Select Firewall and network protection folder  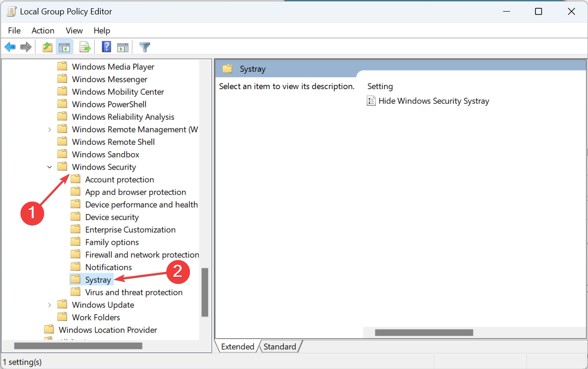(x=142, y=254)
